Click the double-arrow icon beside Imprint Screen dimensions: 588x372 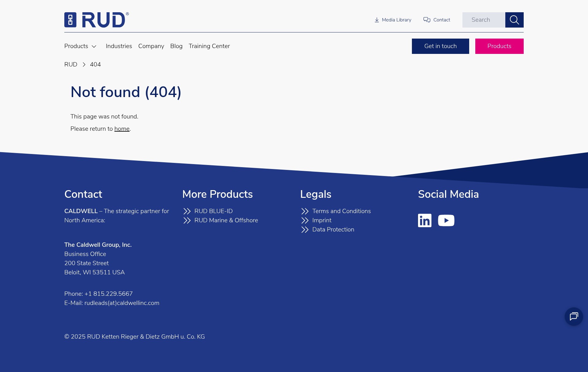click(305, 220)
